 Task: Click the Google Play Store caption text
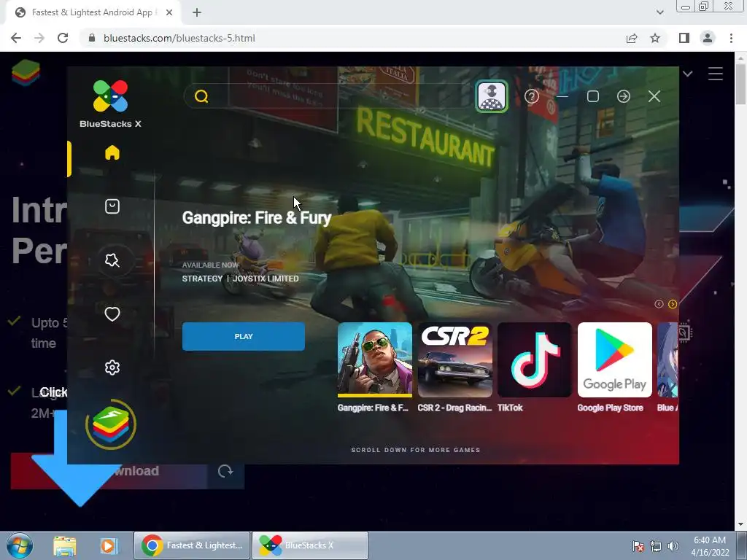point(611,408)
